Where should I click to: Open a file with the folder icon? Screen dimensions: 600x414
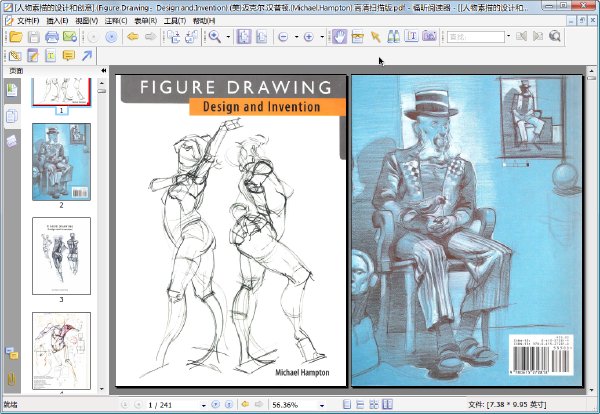coord(16,37)
